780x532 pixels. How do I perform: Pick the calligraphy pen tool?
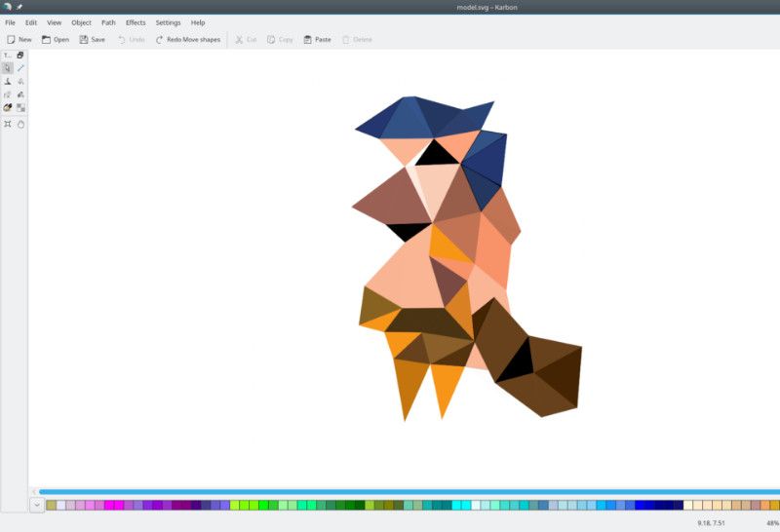pyautogui.click(x=8, y=82)
